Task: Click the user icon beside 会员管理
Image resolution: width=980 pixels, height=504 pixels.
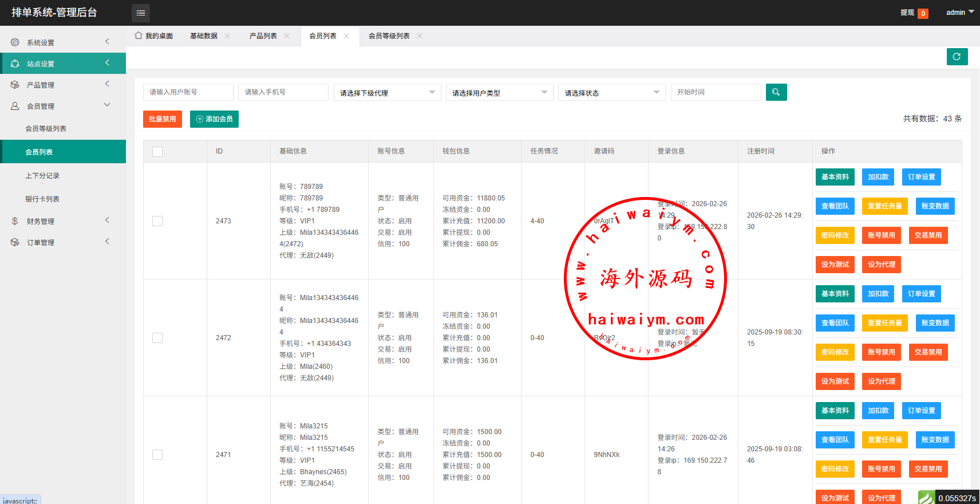Action: tap(15, 106)
